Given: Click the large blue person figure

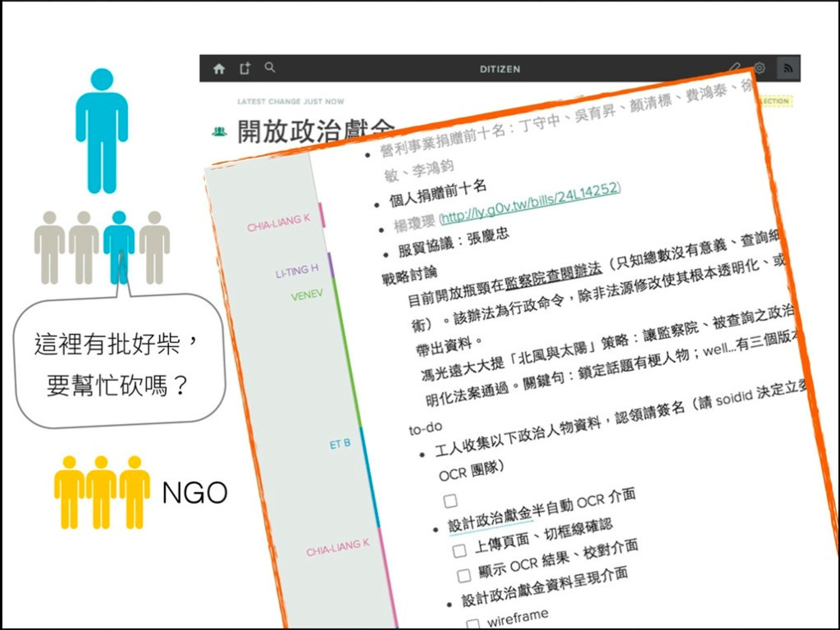Looking at the screenshot, I should click(x=102, y=130).
